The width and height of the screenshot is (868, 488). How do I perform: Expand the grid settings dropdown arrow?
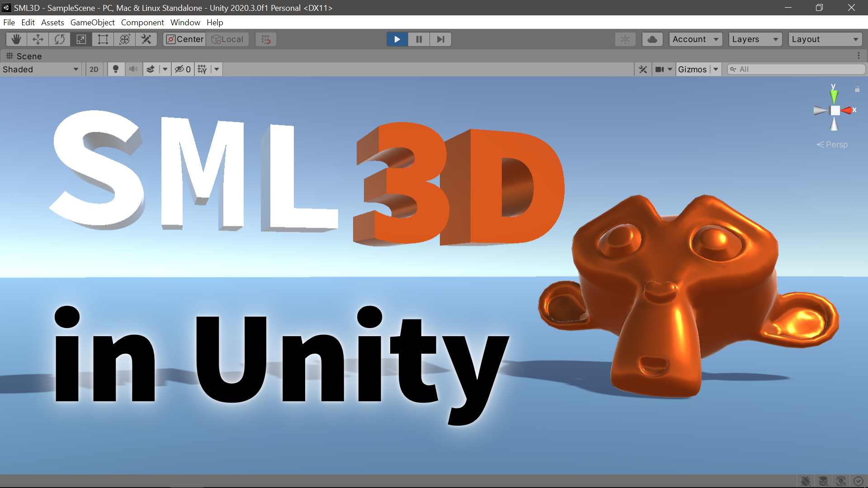click(x=217, y=69)
